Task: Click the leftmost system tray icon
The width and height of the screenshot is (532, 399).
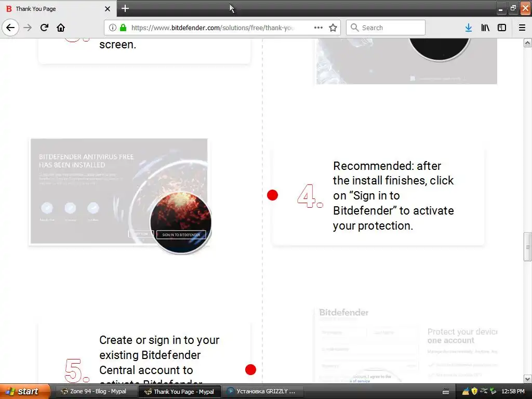Action: click(465, 391)
